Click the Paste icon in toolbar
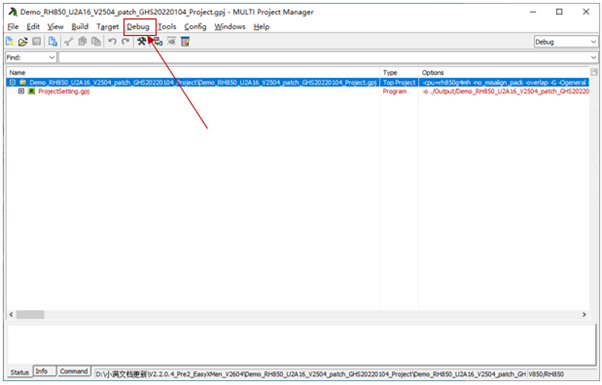 (96, 41)
